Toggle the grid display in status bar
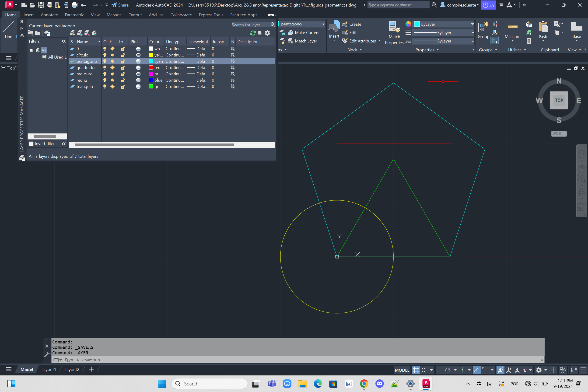The width and height of the screenshot is (588, 392). 416,370
